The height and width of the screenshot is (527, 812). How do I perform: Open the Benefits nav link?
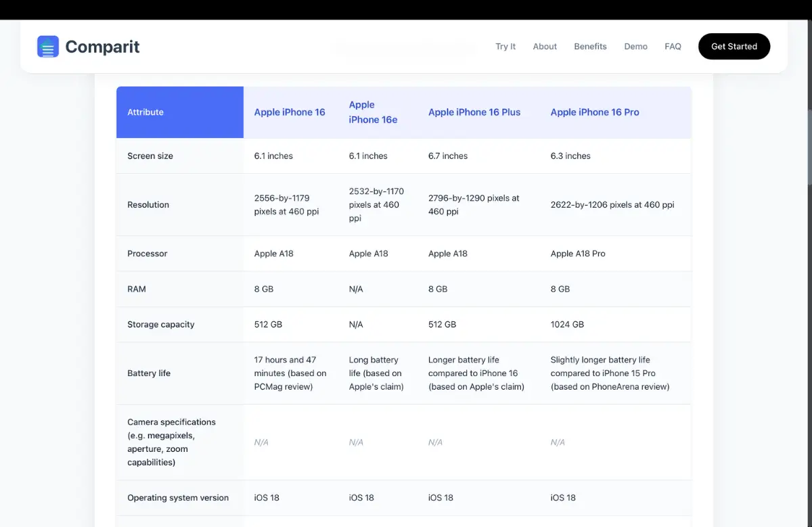click(590, 47)
